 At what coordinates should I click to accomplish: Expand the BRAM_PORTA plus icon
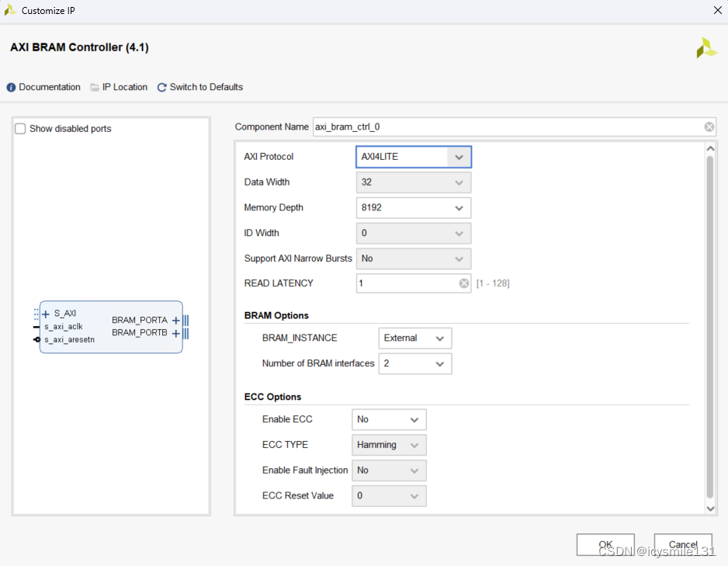[x=175, y=321]
